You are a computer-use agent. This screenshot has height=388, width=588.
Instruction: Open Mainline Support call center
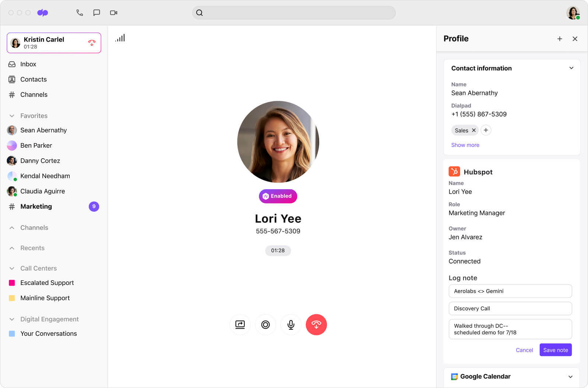point(54,298)
